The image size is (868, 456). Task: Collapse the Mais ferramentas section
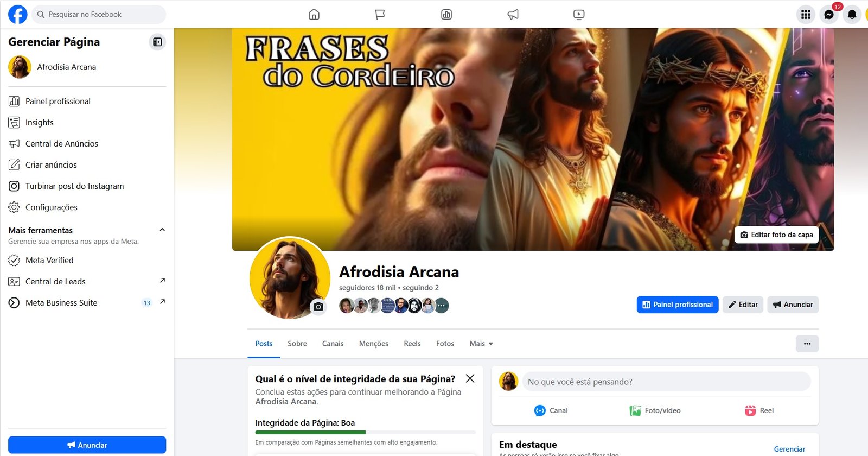162,230
